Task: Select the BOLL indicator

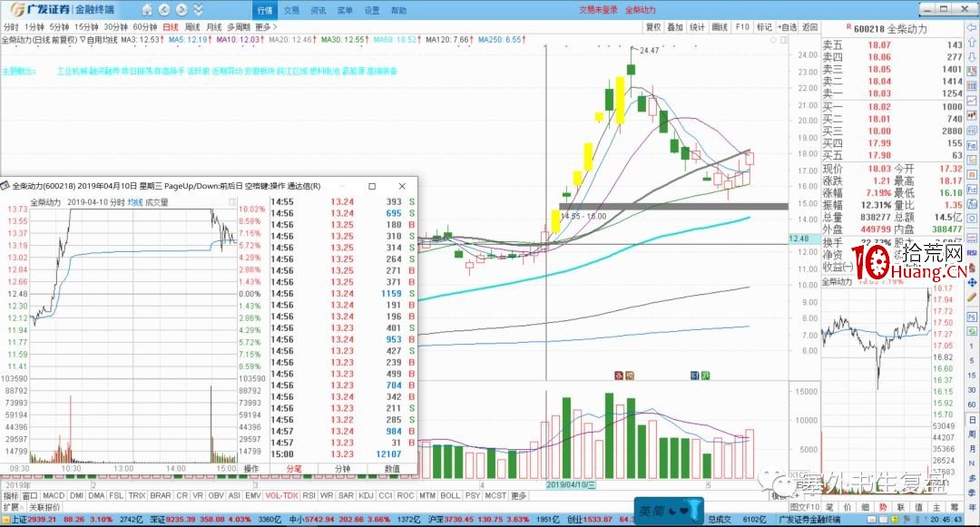Action: point(450,496)
